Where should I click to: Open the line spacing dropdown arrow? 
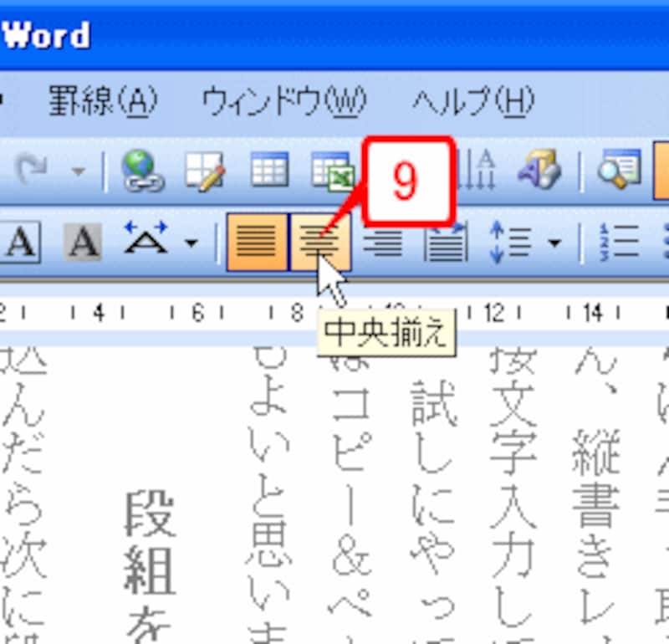[x=554, y=243]
